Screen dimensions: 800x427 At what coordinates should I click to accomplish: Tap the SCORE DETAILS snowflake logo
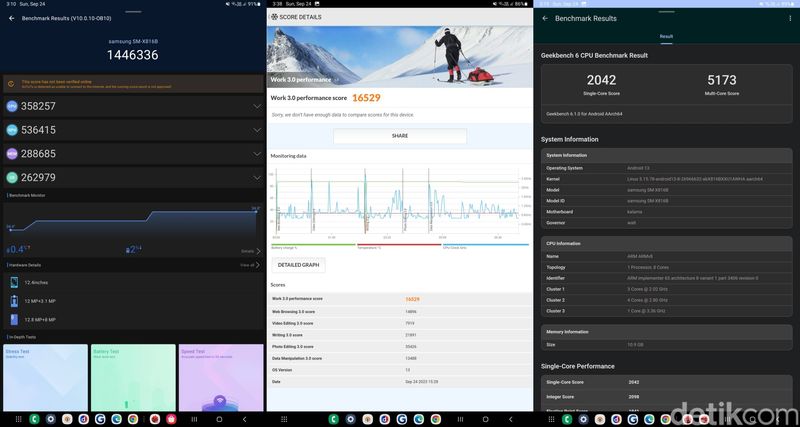(274, 17)
